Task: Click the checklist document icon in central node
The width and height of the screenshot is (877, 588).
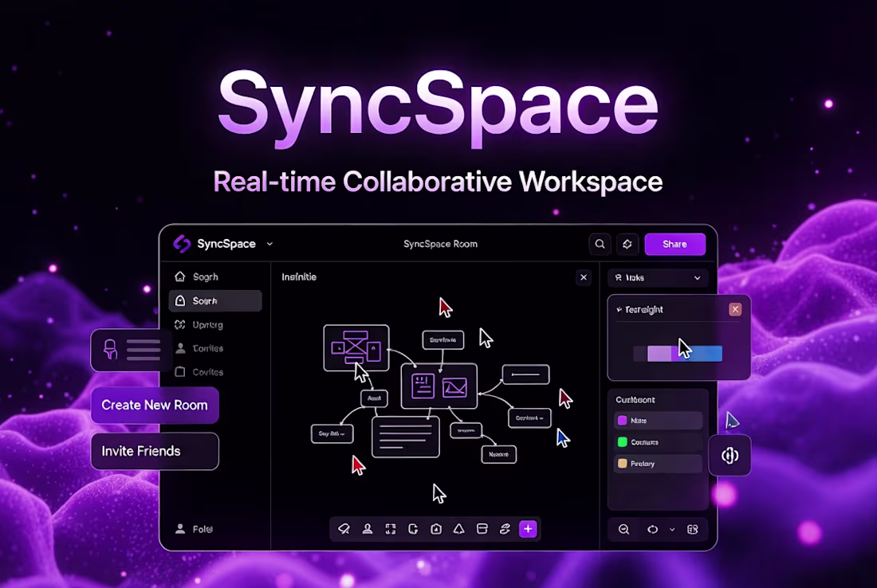Action: pos(423,386)
